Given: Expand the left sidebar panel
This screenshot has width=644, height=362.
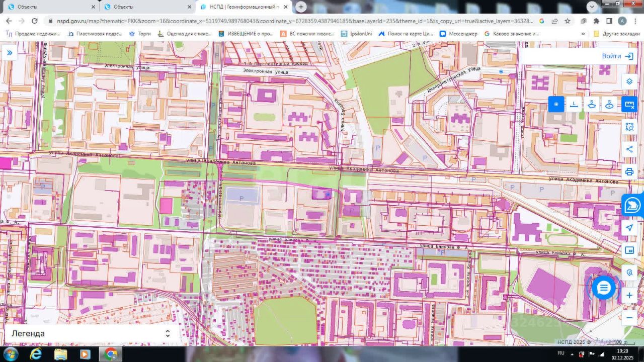Looking at the screenshot, I should [x=9, y=52].
